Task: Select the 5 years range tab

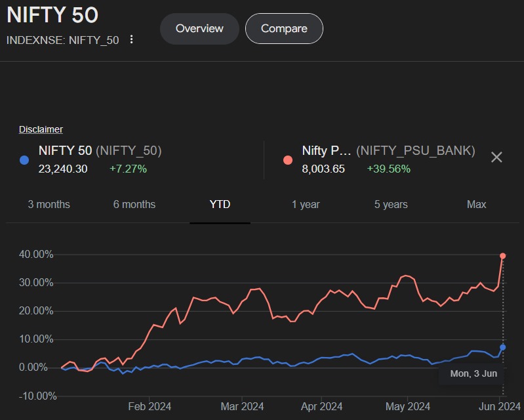Action: coord(391,204)
